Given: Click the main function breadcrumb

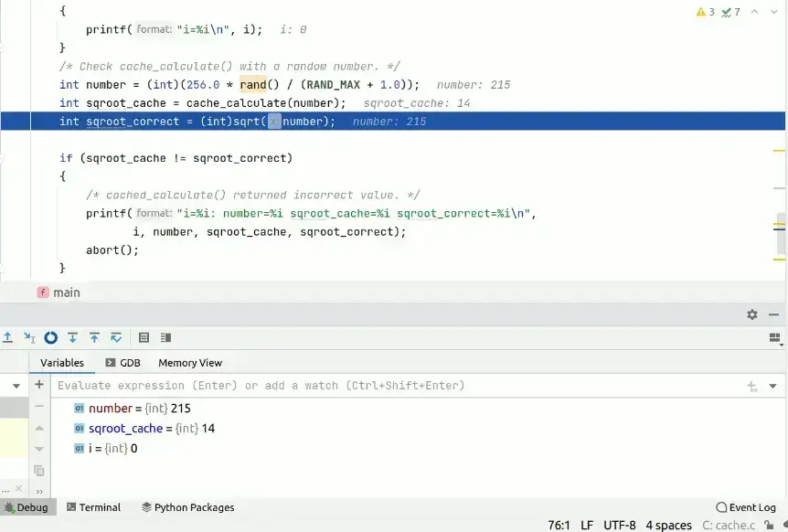Looking at the screenshot, I should coord(59,293).
